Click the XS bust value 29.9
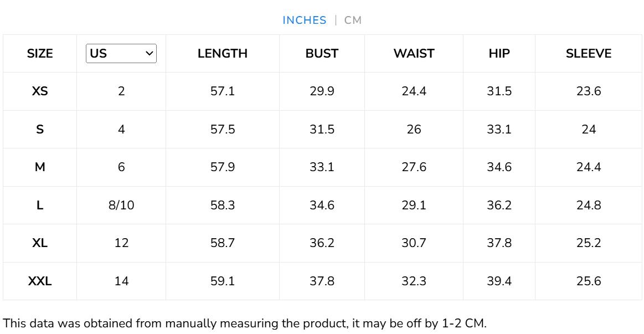The height and width of the screenshot is (334, 644). point(322,91)
